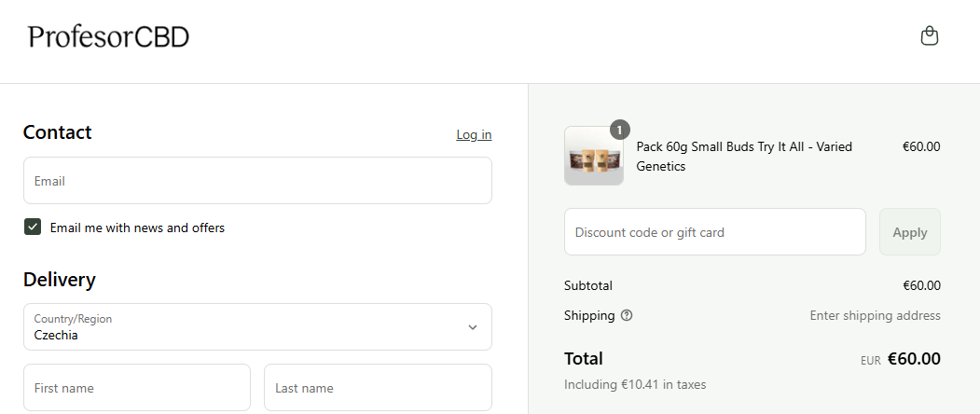Focus the Email input field
Image resolution: width=980 pixels, height=414 pixels.
tap(257, 181)
